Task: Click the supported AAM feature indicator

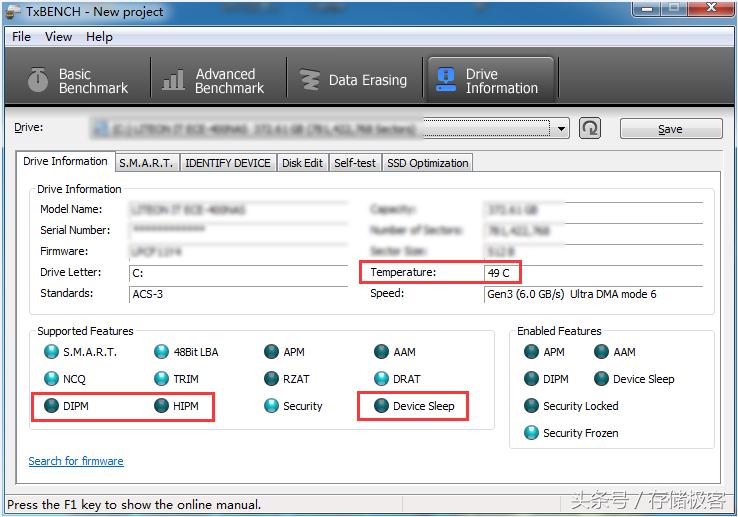Action: [x=381, y=352]
